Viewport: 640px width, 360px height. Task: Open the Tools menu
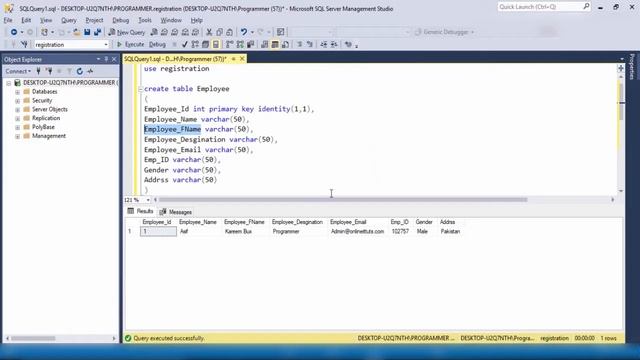[x=144, y=20]
